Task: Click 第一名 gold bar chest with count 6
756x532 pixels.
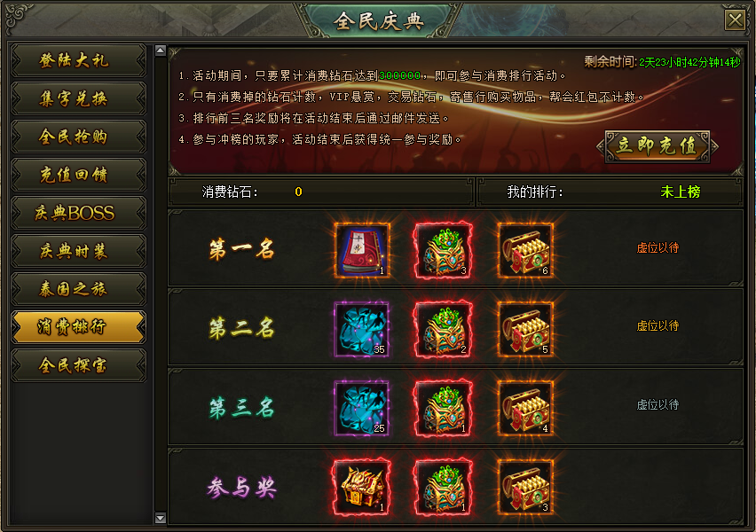Action: point(525,251)
